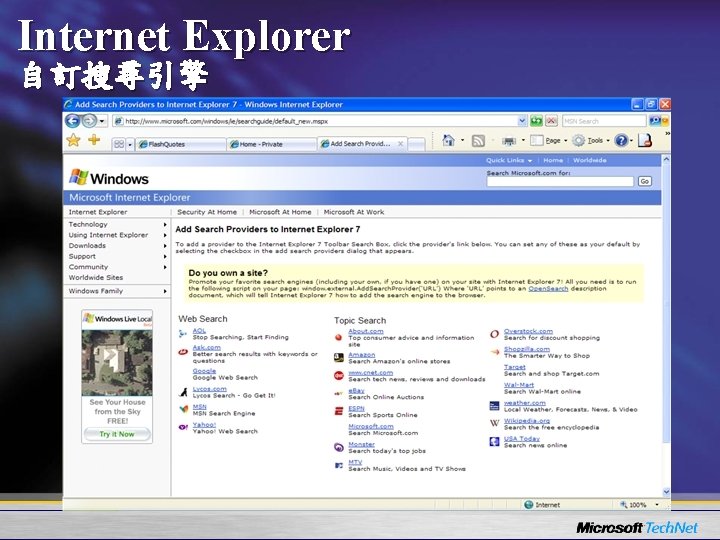Click the ESPN logo icon
The width and height of the screenshot is (720, 540).
[339, 411]
